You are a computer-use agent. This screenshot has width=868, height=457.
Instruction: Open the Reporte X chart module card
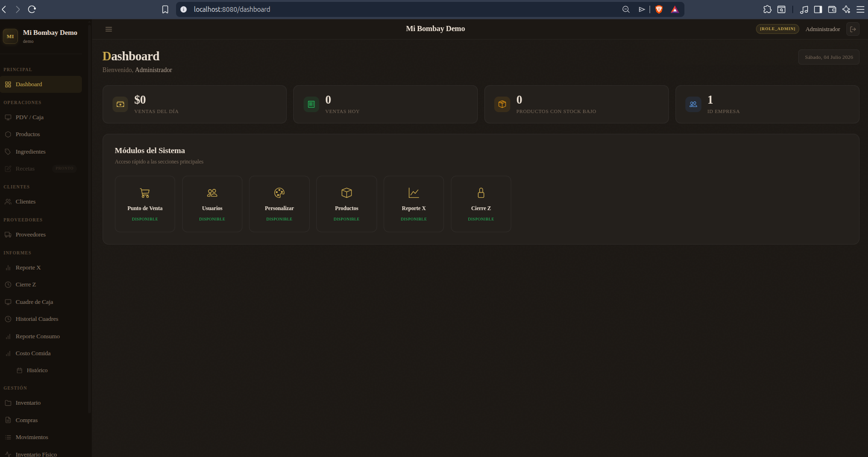414,204
